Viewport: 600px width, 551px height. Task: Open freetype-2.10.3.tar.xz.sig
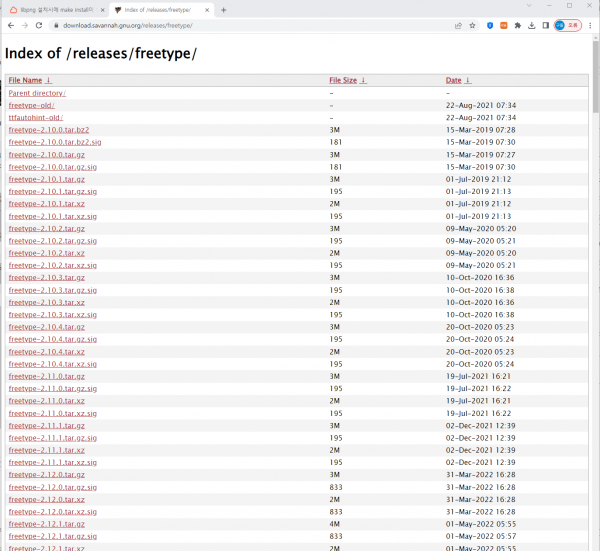53,315
